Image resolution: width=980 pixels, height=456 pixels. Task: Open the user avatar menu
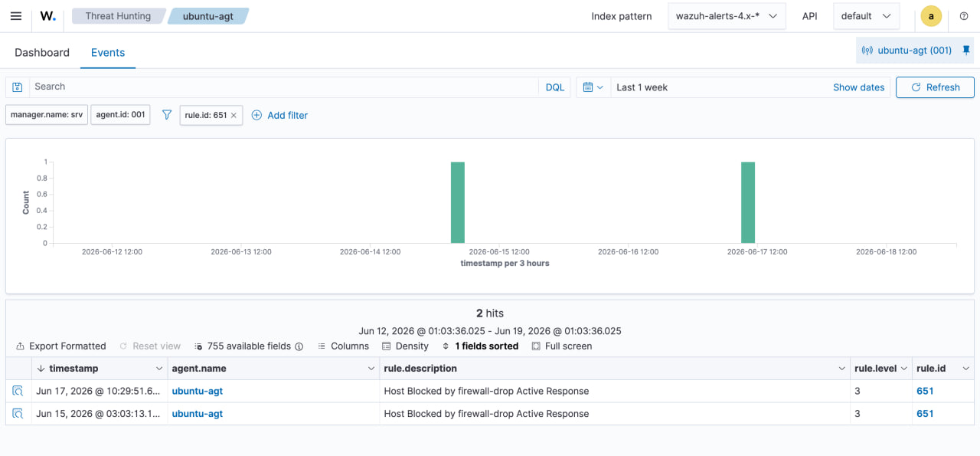tap(931, 16)
